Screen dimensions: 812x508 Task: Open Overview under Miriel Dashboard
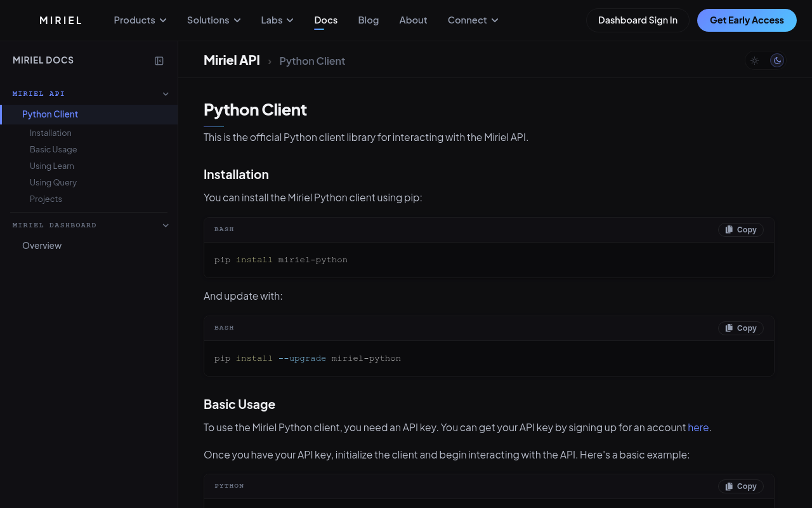pyautogui.click(x=42, y=246)
